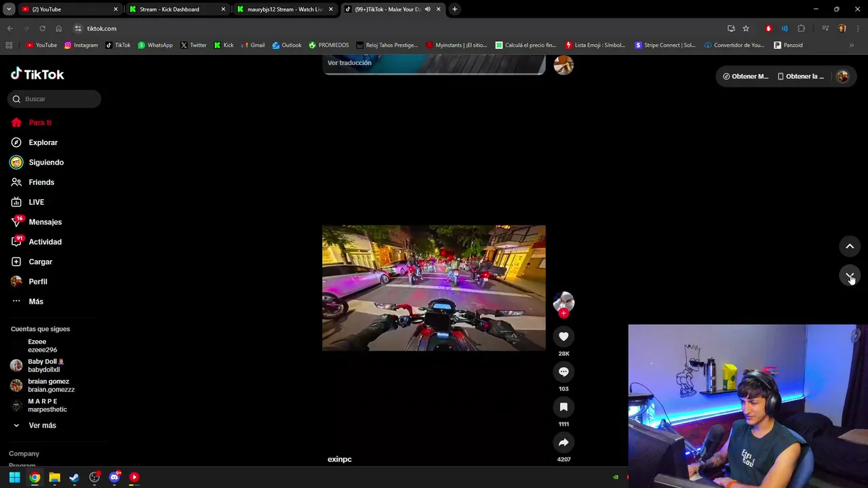Open the Panzoid bookmark

[788, 45]
